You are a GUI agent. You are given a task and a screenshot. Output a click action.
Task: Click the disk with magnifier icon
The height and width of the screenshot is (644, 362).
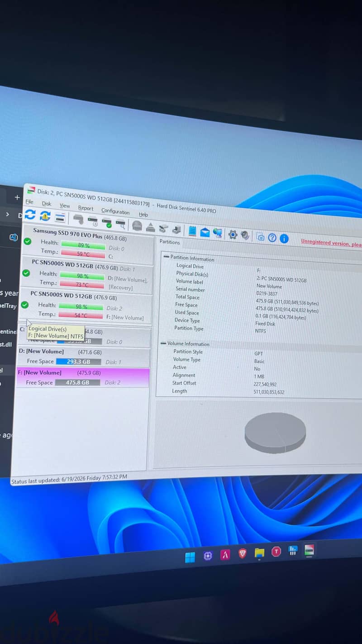[121, 223]
